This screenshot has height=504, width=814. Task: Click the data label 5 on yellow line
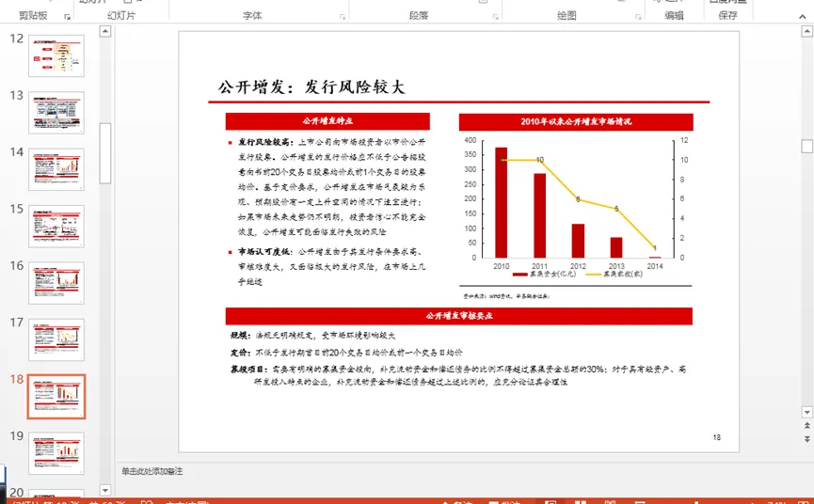coord(616,209)
